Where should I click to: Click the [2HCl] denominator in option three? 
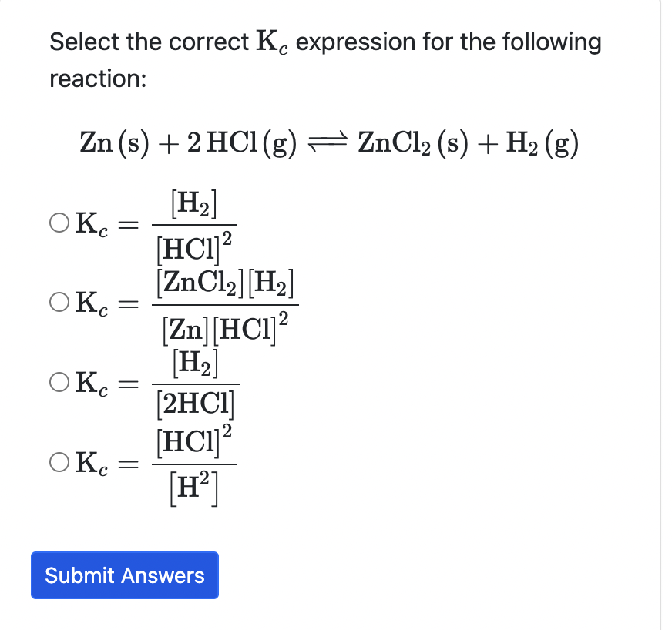click(195, 401)
